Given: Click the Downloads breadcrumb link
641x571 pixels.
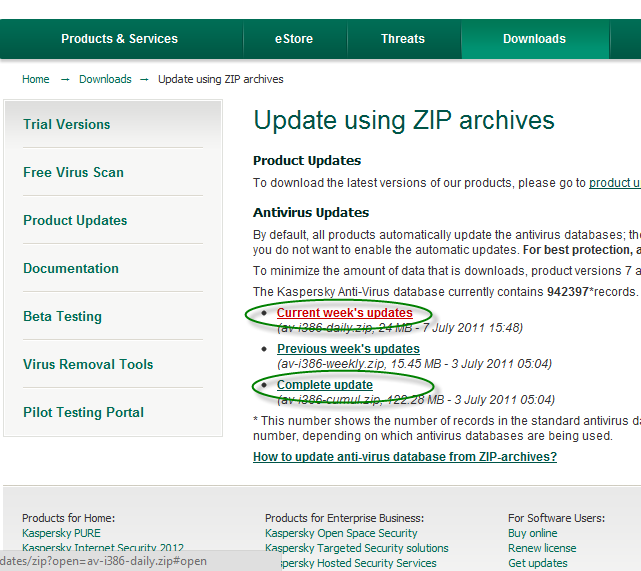Looking at the screenshot, I should click(105, 79).
